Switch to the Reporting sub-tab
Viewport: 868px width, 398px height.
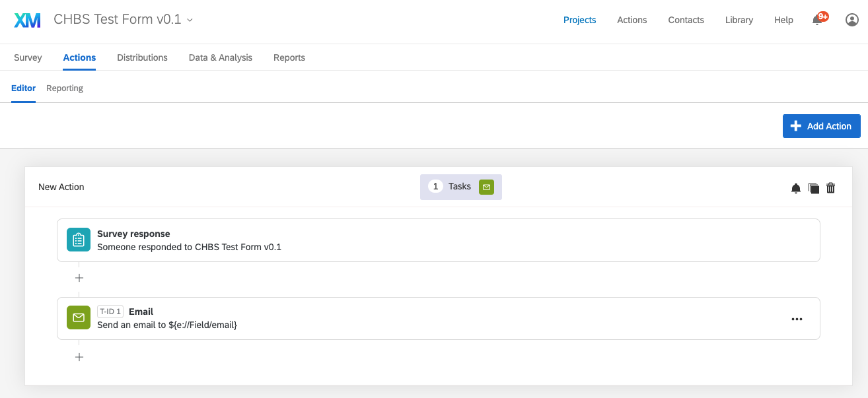[x=65, y=88]
